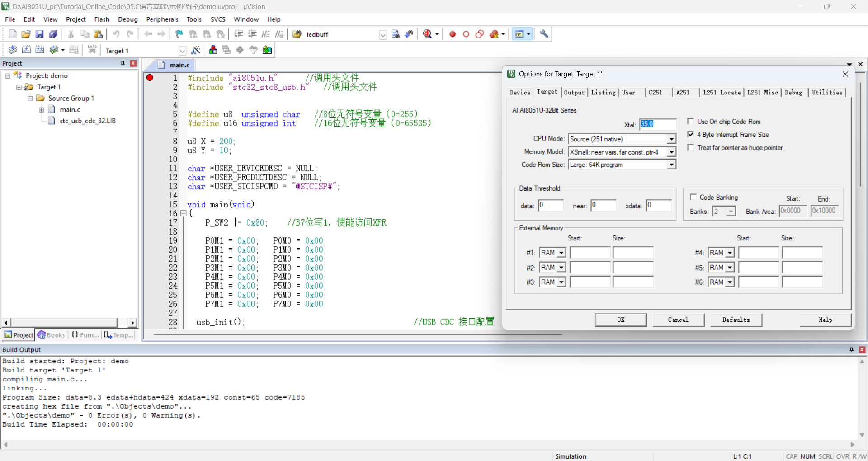868x461 pixels.
Task: Confirm options with OK button
Action: (621, 320)
